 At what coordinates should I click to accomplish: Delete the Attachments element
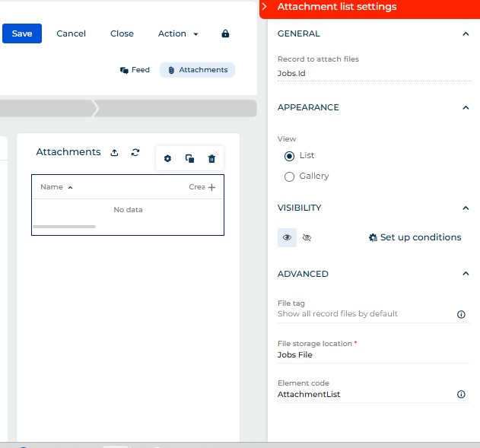[x=212, y=158]
